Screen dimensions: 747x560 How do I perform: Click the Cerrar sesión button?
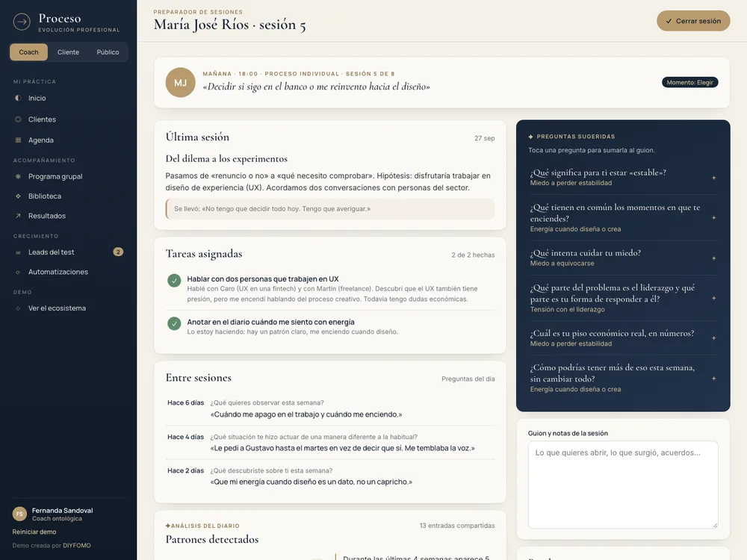[693, 21]
